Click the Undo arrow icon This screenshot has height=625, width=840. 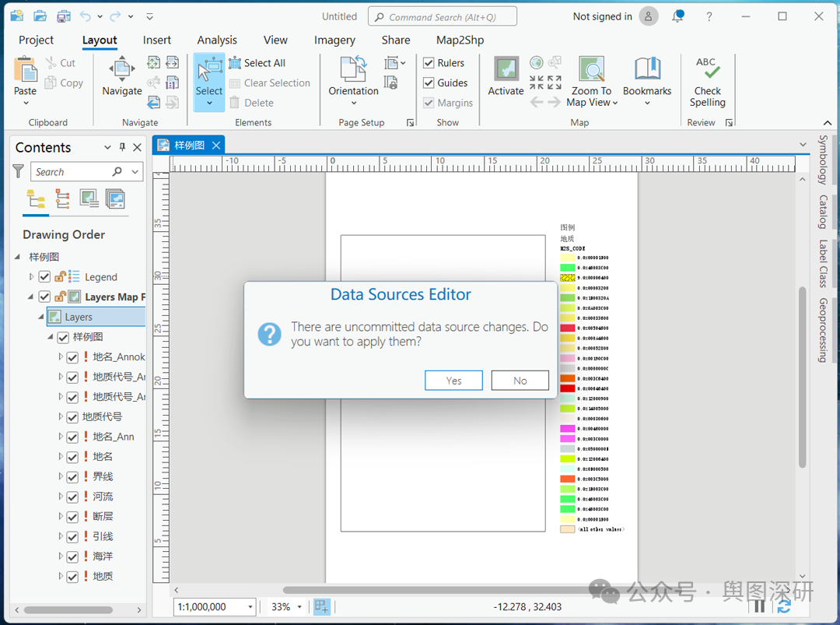point(86,16)
